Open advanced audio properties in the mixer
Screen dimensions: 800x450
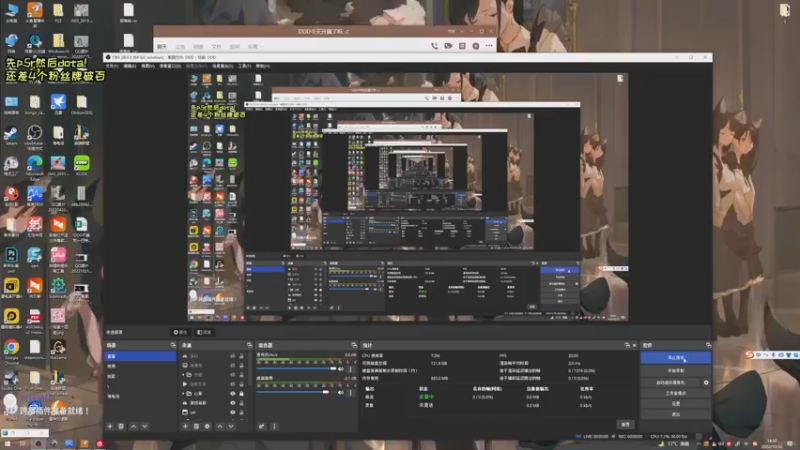point(261,426)
